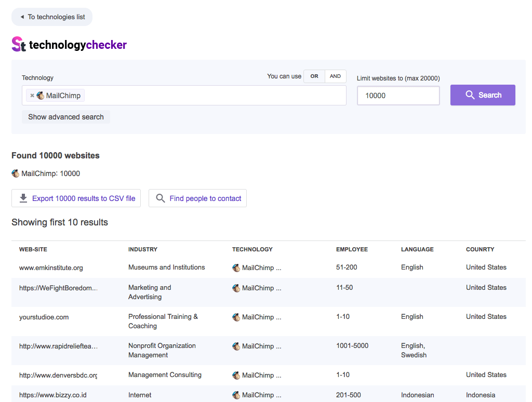Image resolution: width=532 pixels, height=402 pixels.
Task: Click the MailChimp icon in the yourstudioe.com row
Action: pyautogui.click(x=236, y=317)
